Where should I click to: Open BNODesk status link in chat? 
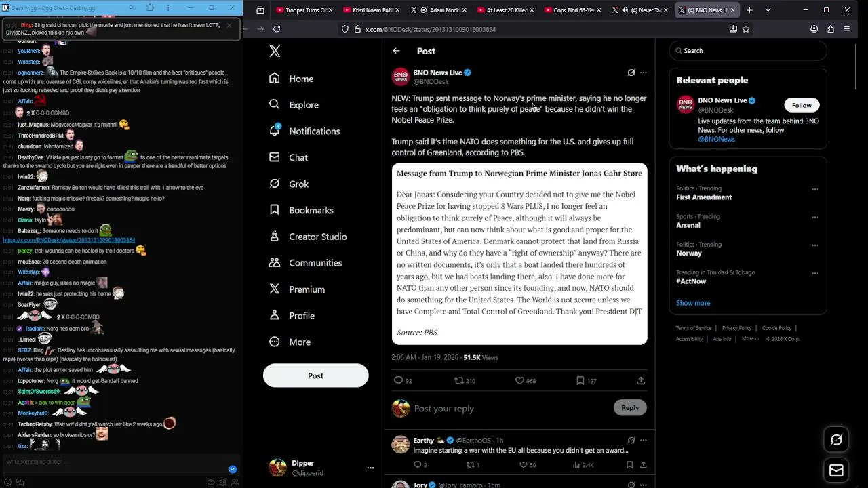68,240
